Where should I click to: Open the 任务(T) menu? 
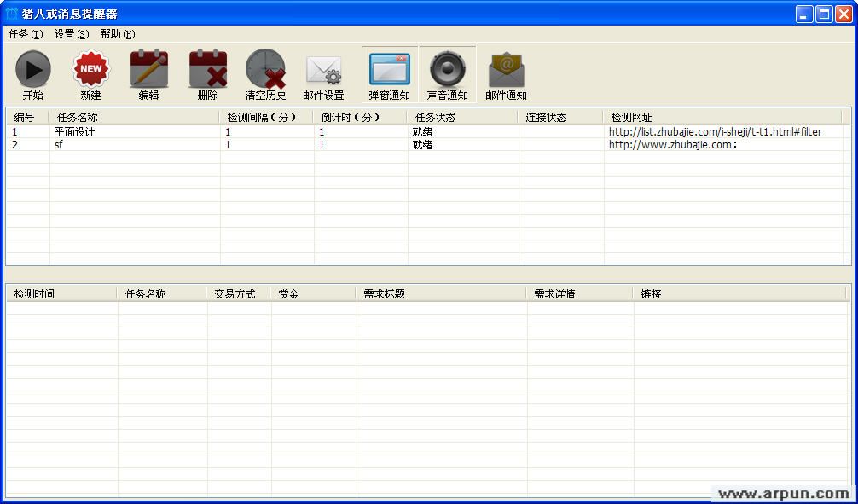tap(26, 34)
